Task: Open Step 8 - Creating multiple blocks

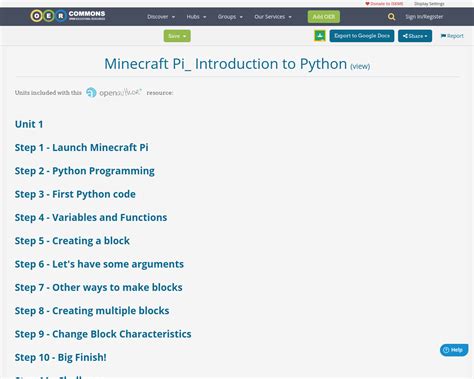Action: pyautogui.click(x=92, y=311)
